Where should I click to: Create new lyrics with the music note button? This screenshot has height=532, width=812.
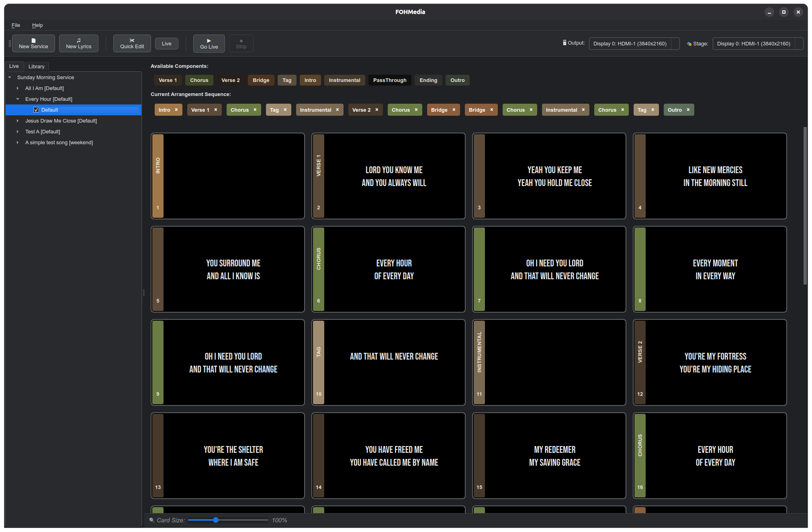[x=79, y=43]
